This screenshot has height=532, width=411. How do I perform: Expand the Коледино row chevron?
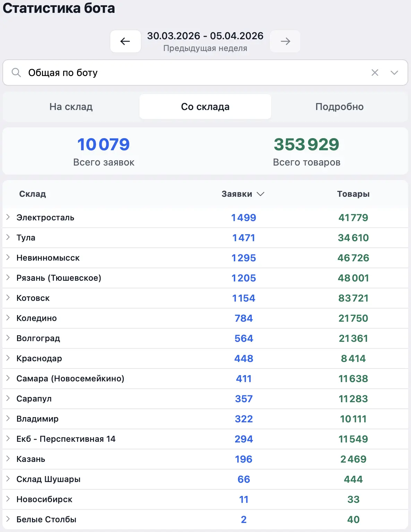[x=8, y=318]
